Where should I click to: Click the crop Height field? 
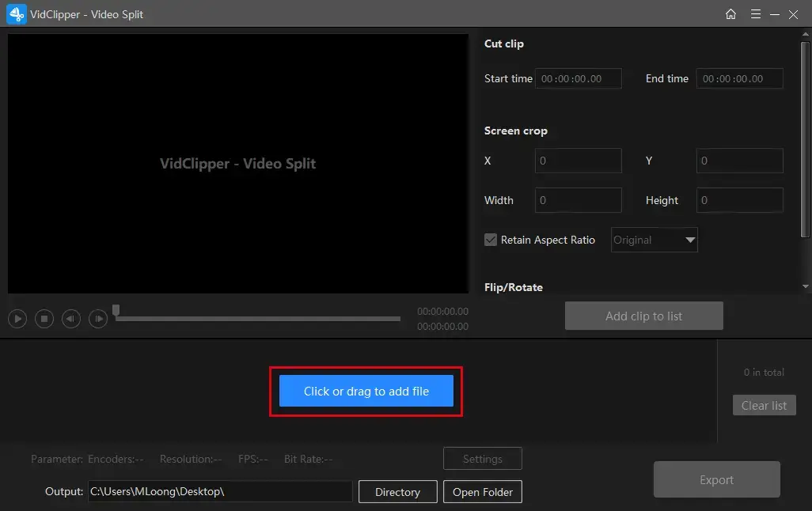(739, 200)
